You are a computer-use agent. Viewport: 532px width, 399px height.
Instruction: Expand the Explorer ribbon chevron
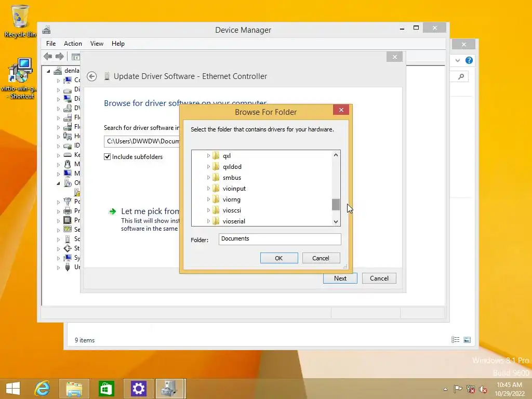pyautogui.click(x=458, y=60)
